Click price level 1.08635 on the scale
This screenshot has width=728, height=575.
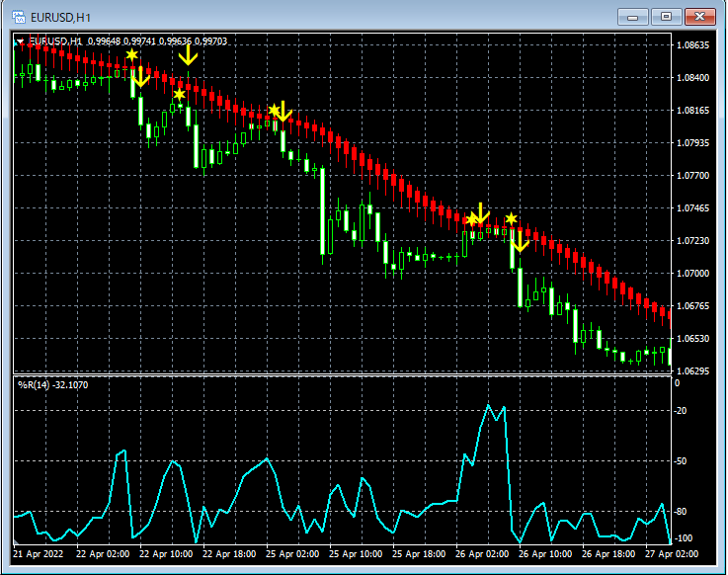click(x=693, y=45)
